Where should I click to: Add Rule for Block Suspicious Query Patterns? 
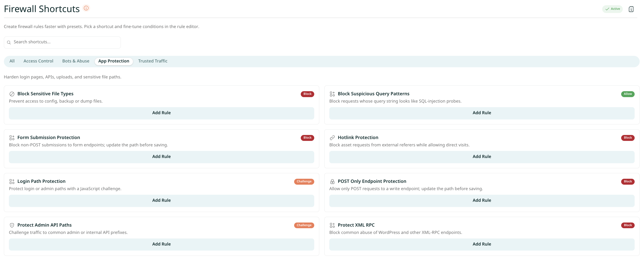[x=482, y=113]
